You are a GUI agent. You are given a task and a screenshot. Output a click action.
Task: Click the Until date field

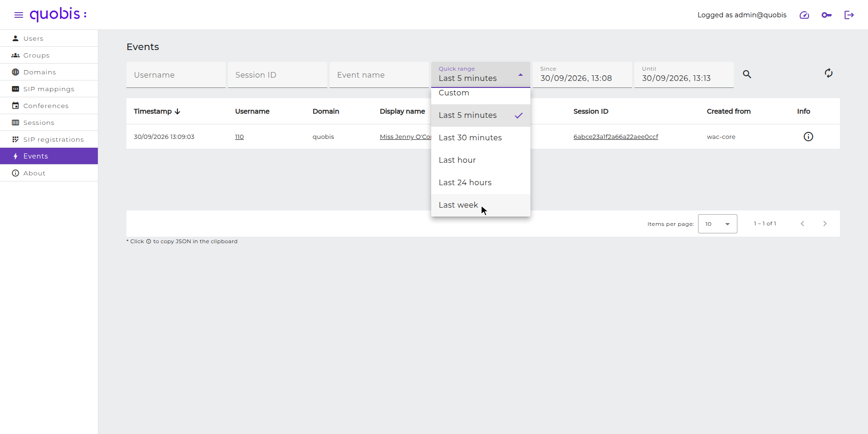(684, 75)
